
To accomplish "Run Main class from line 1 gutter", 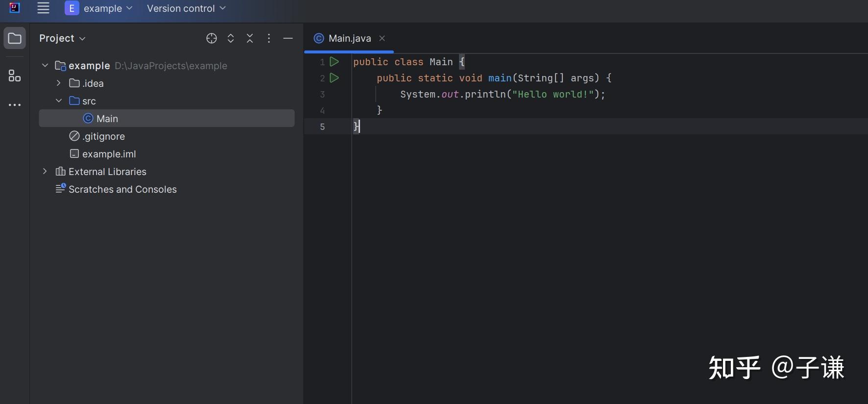I will 334,62.
